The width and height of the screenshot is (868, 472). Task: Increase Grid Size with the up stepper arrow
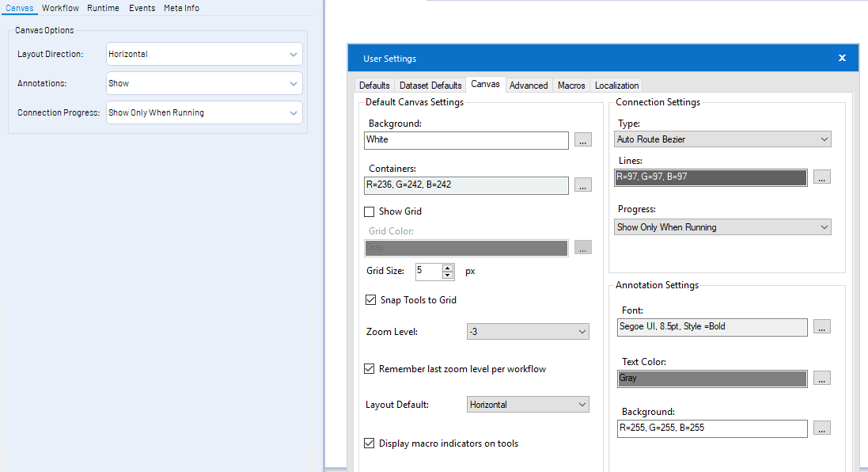point(448,268)
